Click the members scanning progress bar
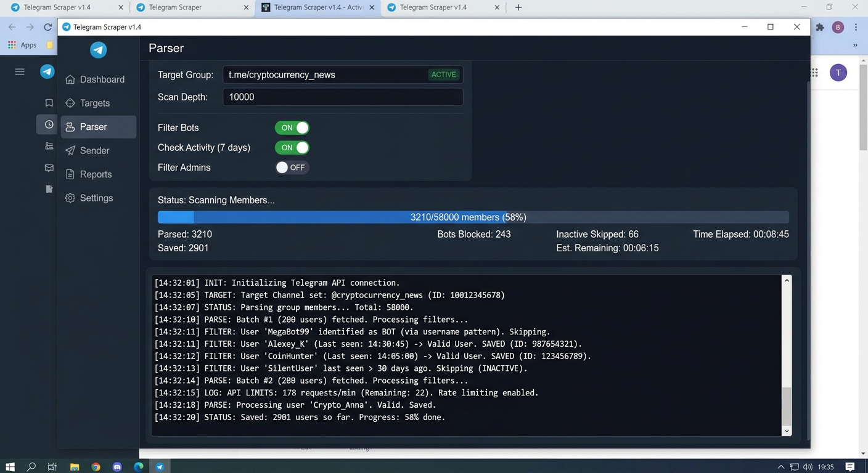This screenshot has height=473, width=868. (473, 217)
